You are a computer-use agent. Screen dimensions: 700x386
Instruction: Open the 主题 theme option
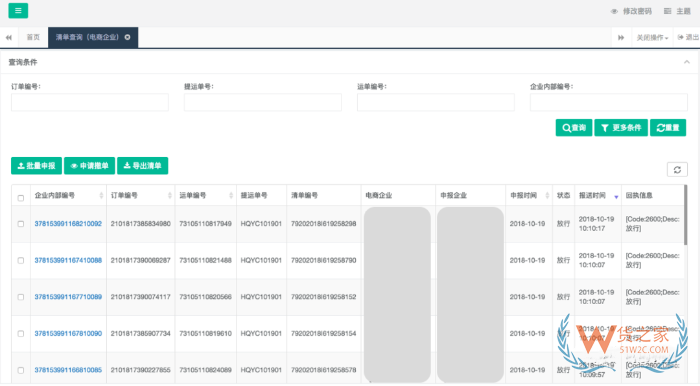click(678, 11)
